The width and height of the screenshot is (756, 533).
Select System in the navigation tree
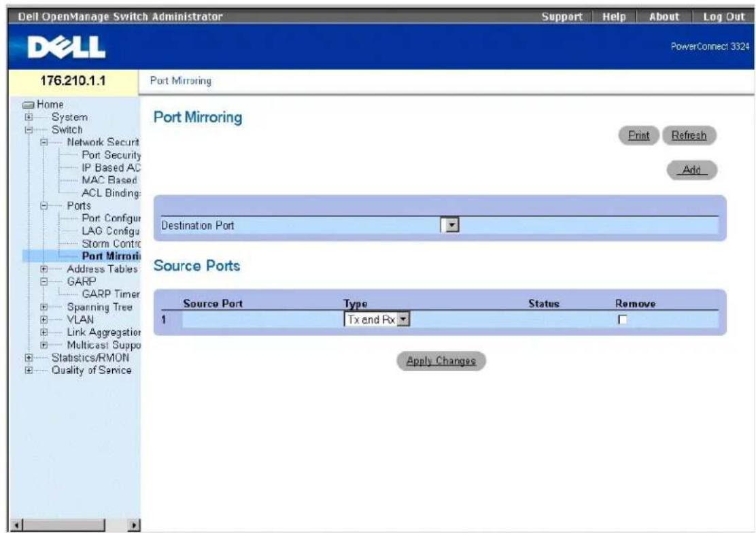70,117
